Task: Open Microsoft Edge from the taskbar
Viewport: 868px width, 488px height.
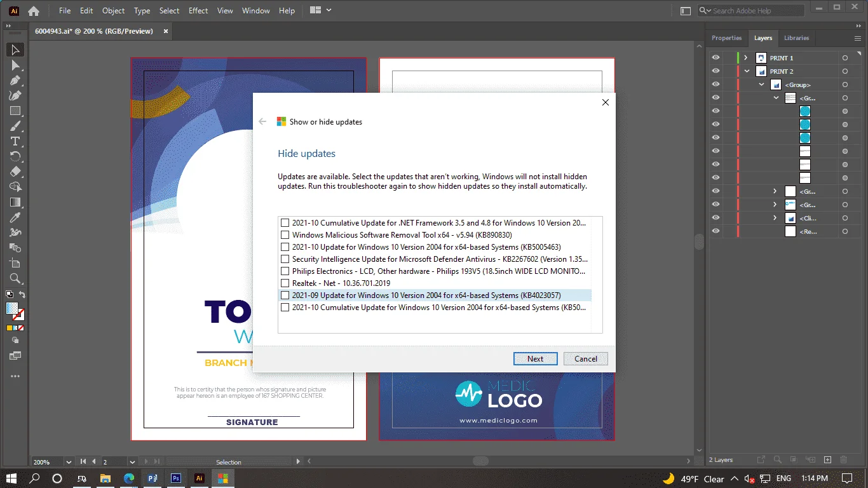Action: click(129, 478)
